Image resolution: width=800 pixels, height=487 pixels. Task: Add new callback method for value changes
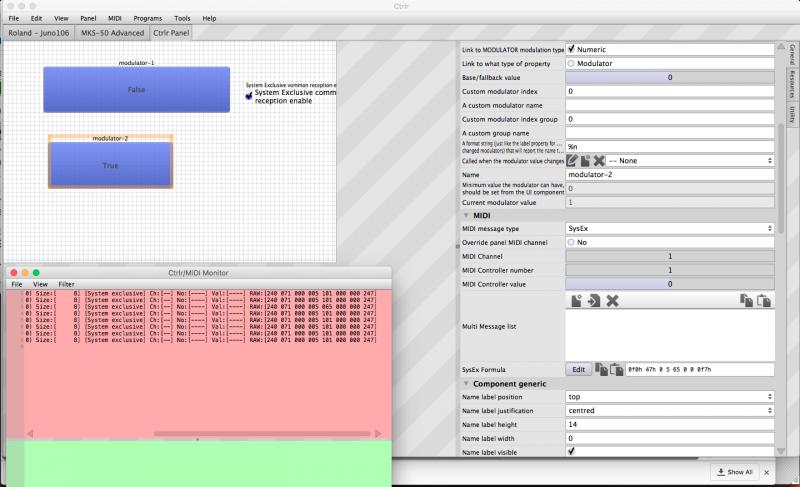(586, 161)
